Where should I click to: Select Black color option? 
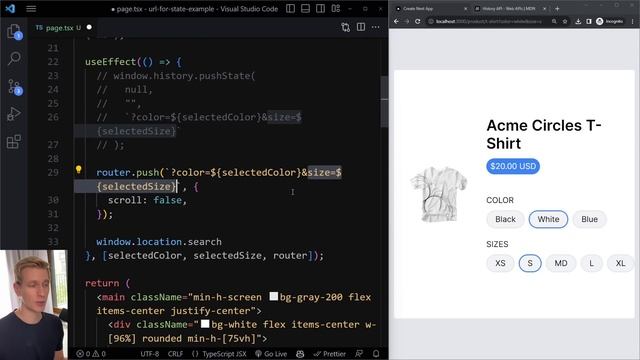(505, 219)
